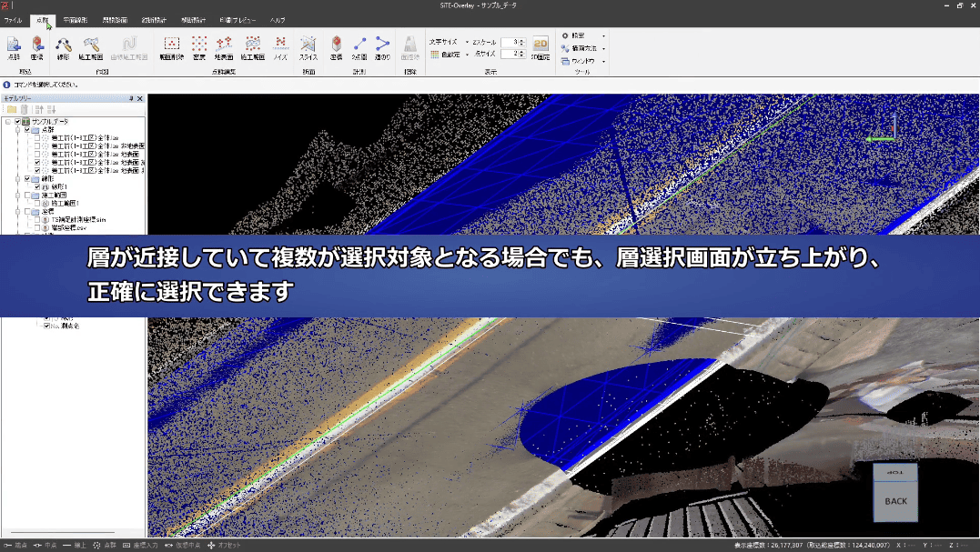This screenshot has width=980, height=552.
Task: Switch to the 点群 ribbon tab
Action: pyautogui.click(x=42, y=21)
